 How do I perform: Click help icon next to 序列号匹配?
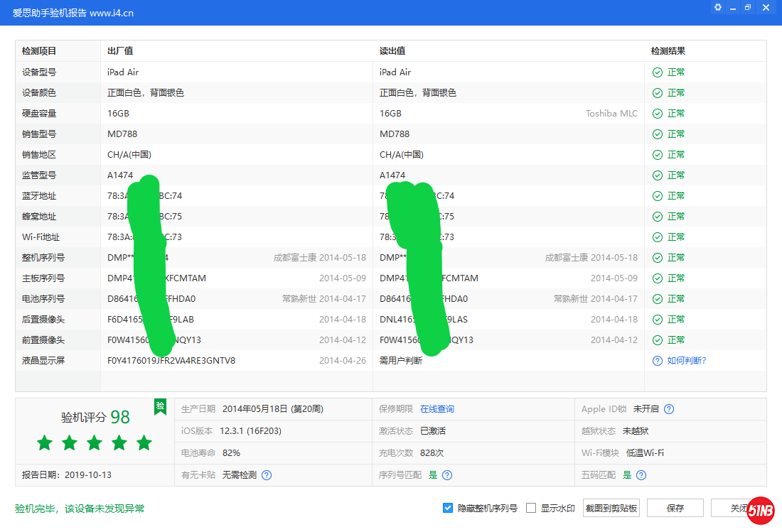tap(447, 475)
